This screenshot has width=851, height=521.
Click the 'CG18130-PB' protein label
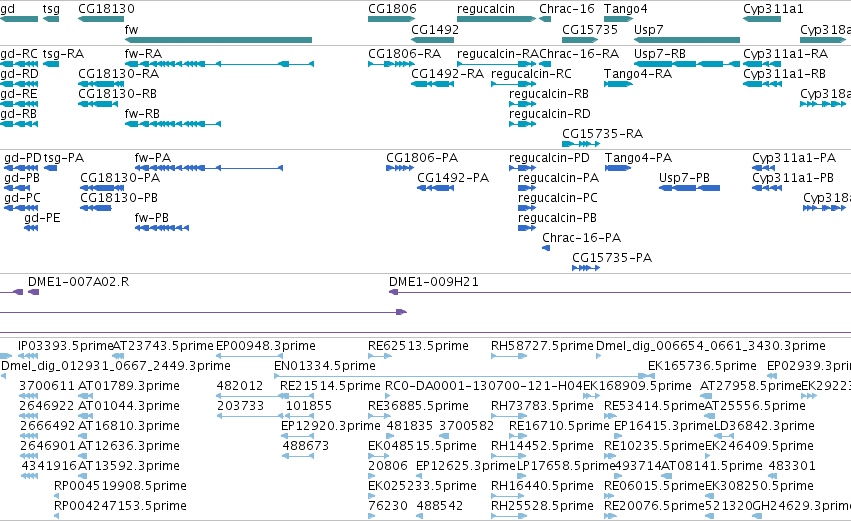119,198
